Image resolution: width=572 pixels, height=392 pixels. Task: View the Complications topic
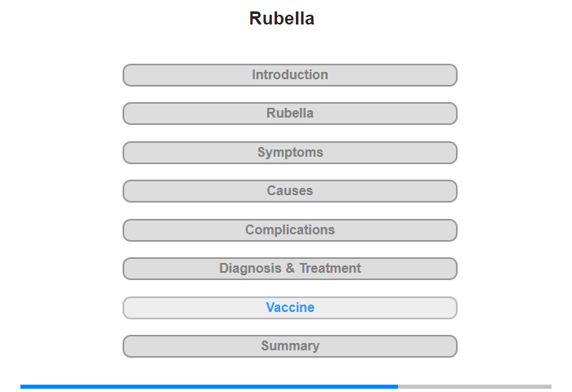290,230
